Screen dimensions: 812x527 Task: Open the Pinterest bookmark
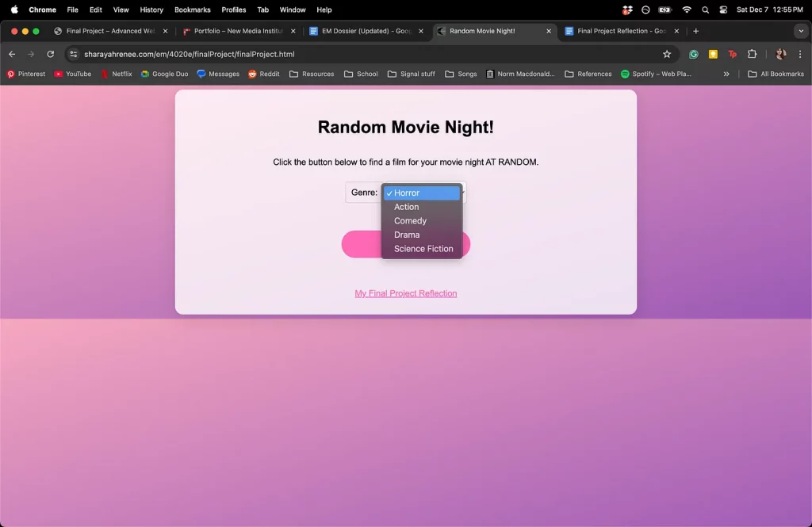click(26, 74)
